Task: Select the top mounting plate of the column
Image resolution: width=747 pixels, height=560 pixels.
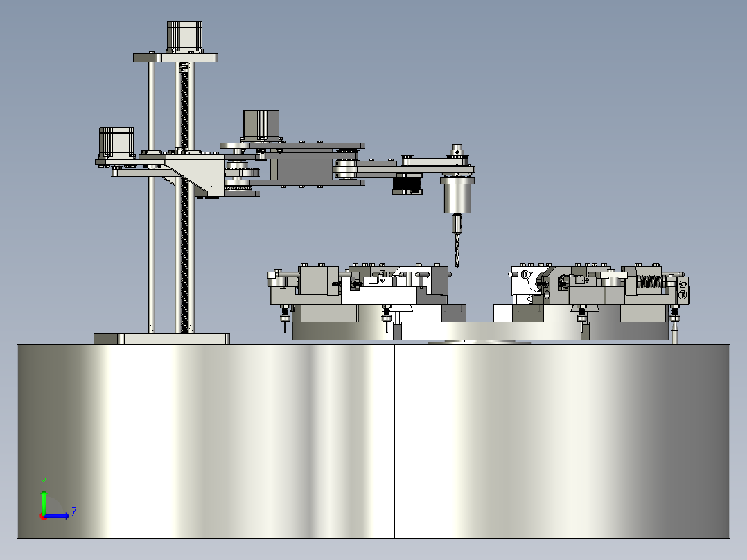Action: tap(175, 58)
